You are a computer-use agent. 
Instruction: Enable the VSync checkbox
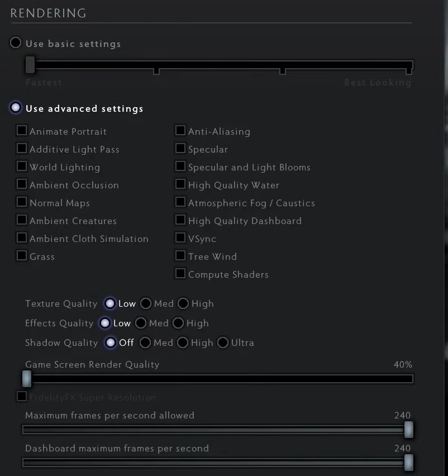pyautogui.click(x=180, y=237)
